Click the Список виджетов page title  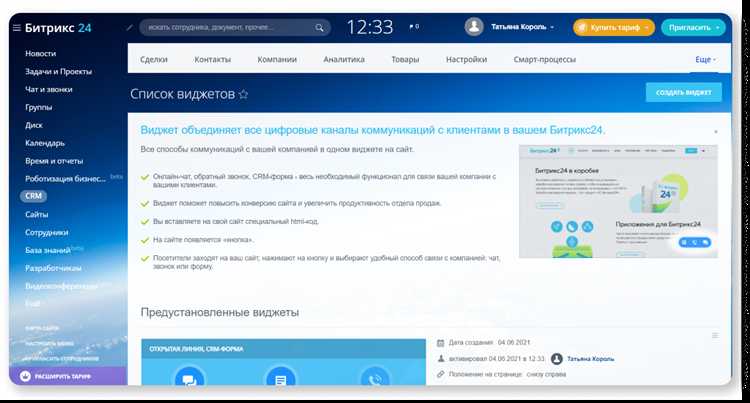click(x=183, y=94)
